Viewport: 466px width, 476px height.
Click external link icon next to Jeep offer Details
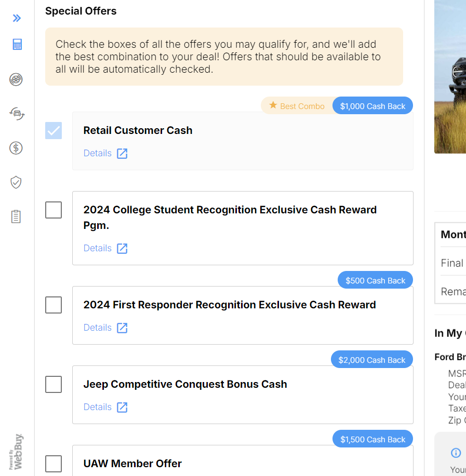pyautogui.click(x=122, y=407)
